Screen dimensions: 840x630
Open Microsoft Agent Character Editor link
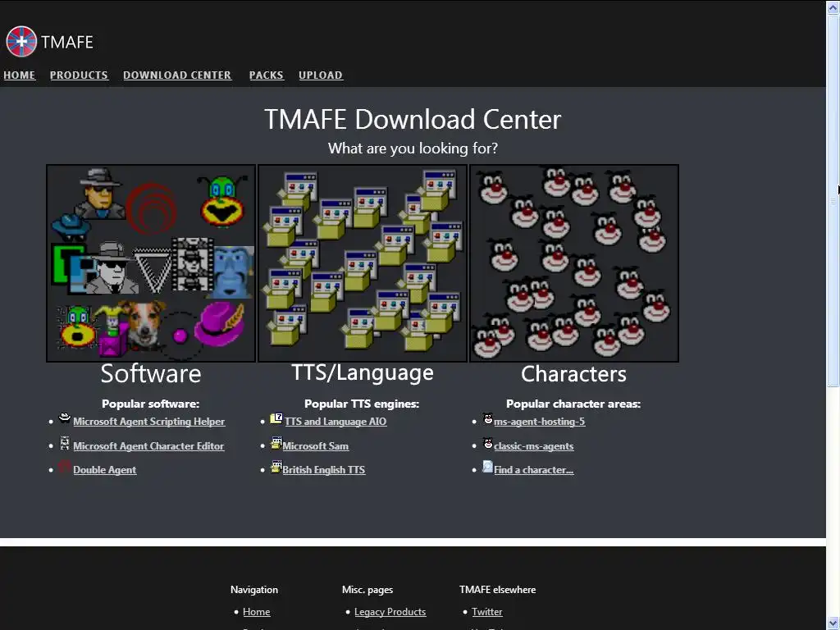(148, 446)
